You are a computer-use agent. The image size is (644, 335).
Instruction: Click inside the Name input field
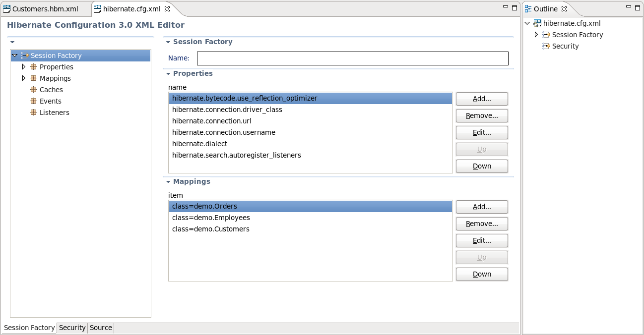(352, 58)
